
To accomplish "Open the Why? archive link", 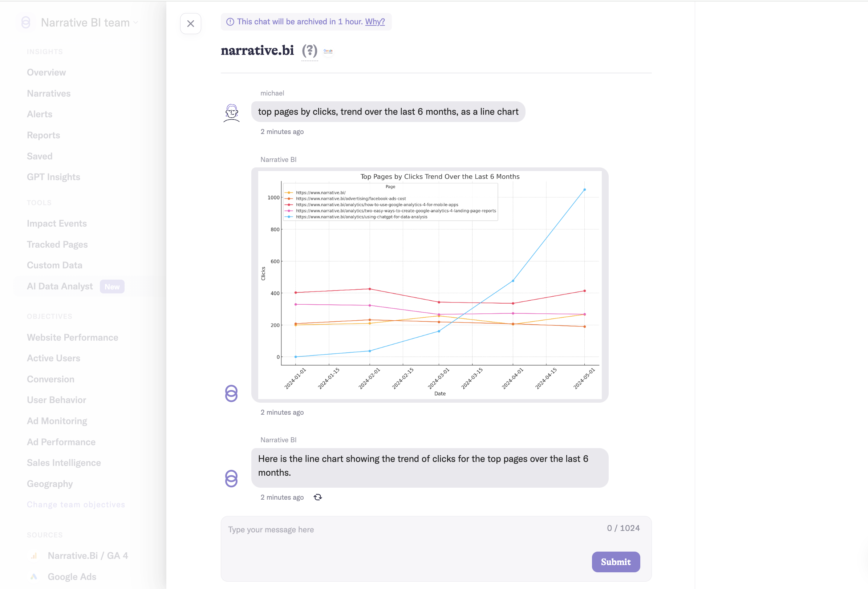I will [x=374, y=22].
